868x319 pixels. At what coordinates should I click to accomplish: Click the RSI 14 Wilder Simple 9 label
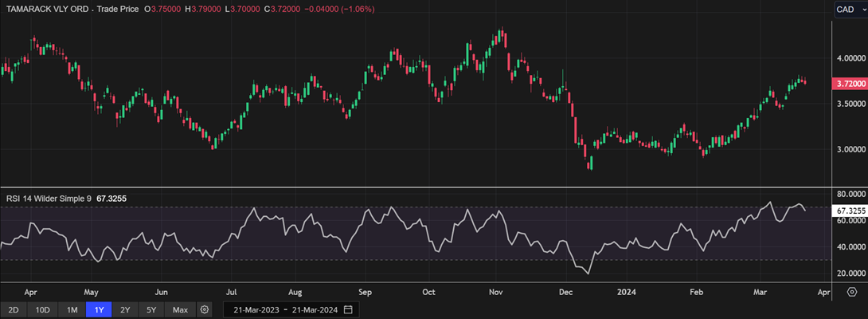[49, 198]
